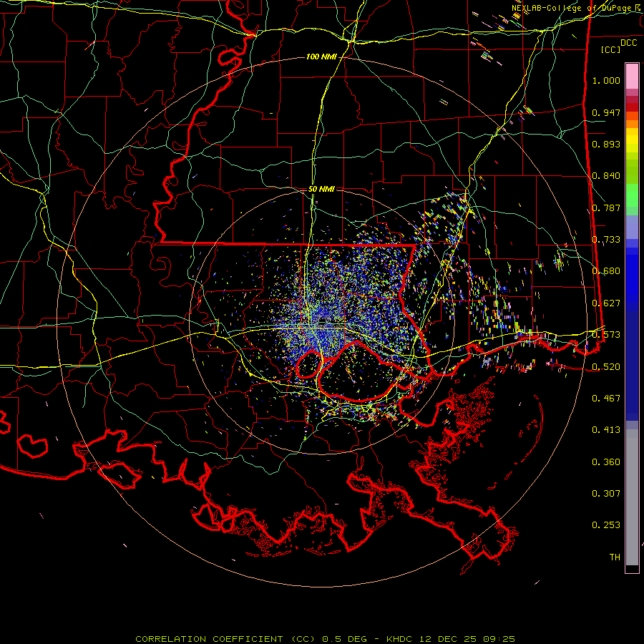Image resolution: width=644 pixels, height=644 pixels.
Task: Click the Correlation Coefficient caption at bottom
Action: pos(326,639)
